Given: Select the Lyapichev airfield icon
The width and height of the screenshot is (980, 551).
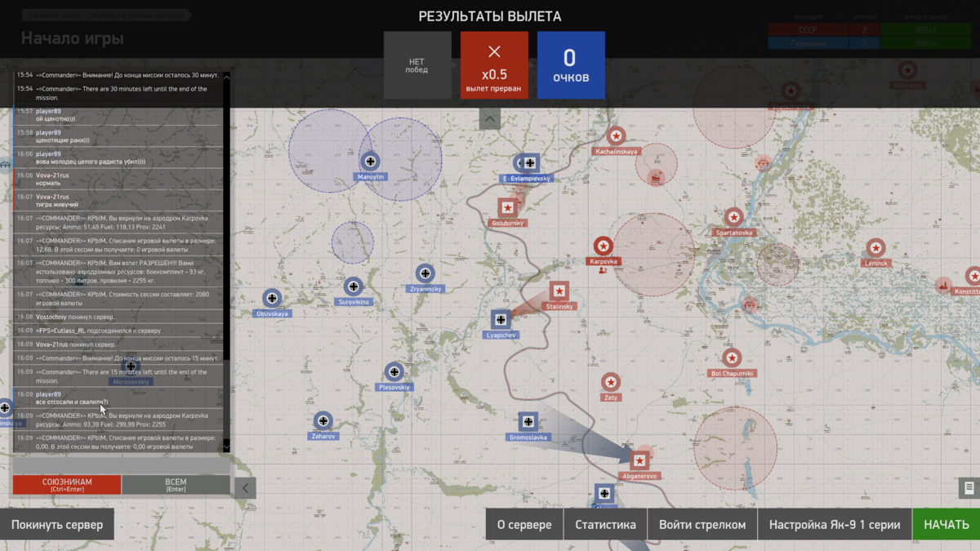Looking at the screenshot, I should pos(501,319).
